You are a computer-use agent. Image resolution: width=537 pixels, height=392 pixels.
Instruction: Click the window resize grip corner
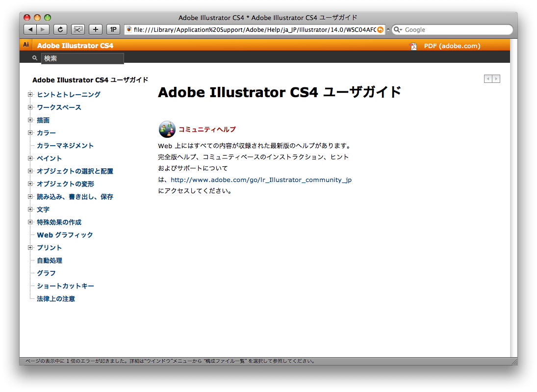coord(514,362)
